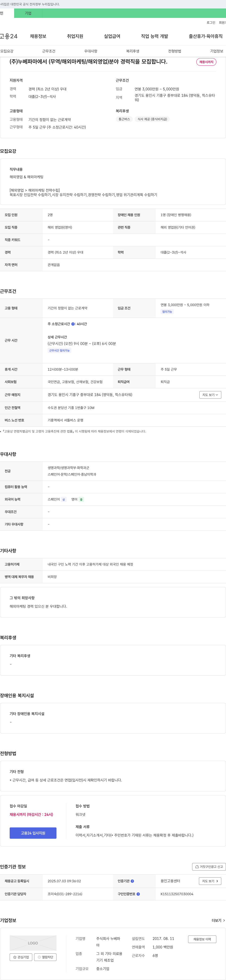Screen dimensions: 226x980
Task: Click the 조미숙(031-289-2216) contact text
Action: [65, 894]
